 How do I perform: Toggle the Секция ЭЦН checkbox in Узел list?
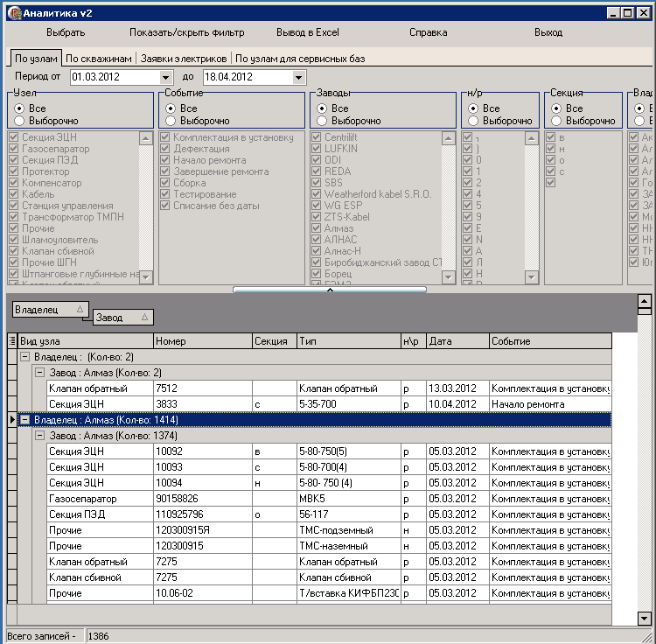click(13, 136)
